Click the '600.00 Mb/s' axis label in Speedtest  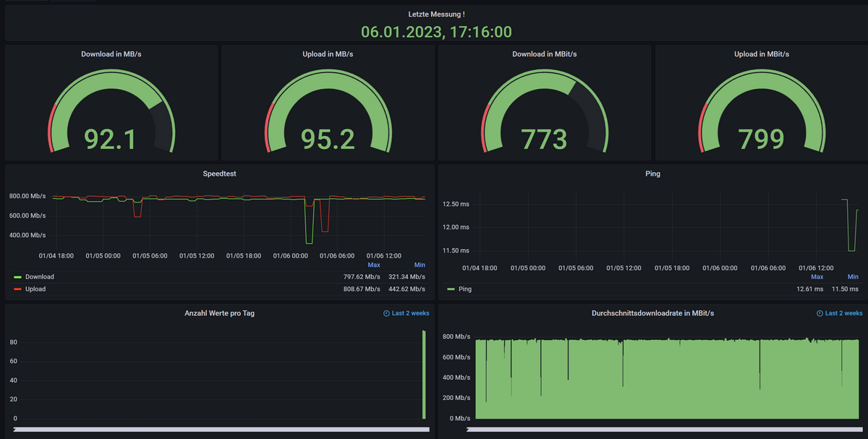(x=28, y=216)
